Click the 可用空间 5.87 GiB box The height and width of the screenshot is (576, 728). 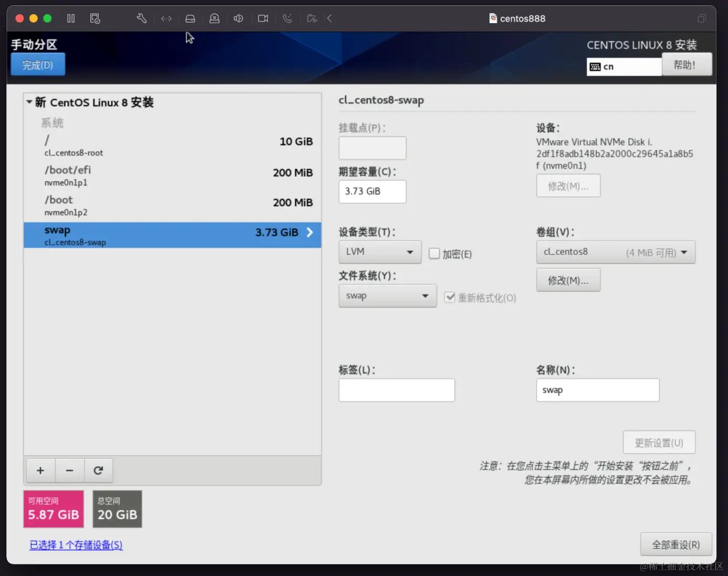coord(54,509)
